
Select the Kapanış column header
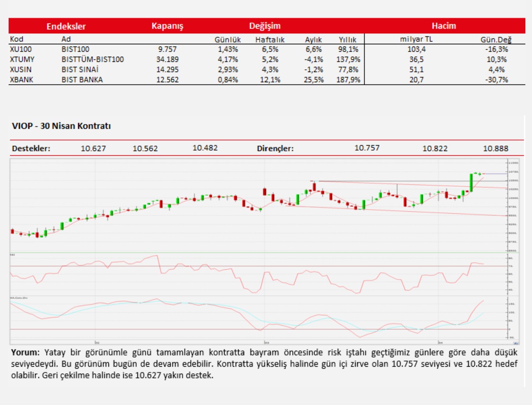tap(167, 26)
